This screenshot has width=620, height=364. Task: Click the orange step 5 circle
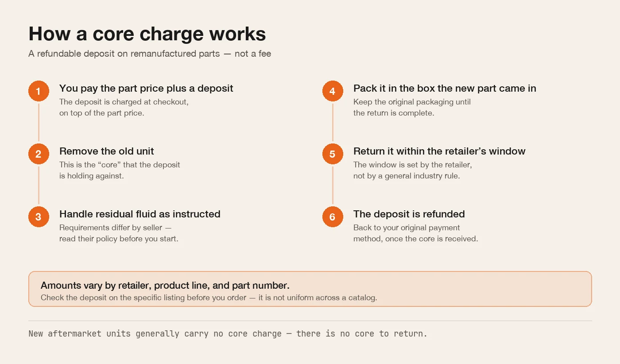coord(333,154)
